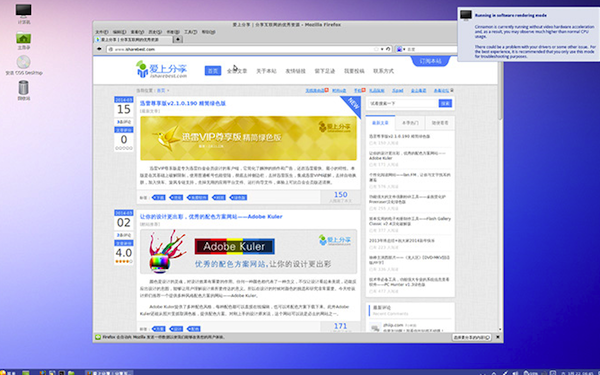Click the notification bar choose-what-to-share button
The image size is (600, 375).
(x=472, y=337)
